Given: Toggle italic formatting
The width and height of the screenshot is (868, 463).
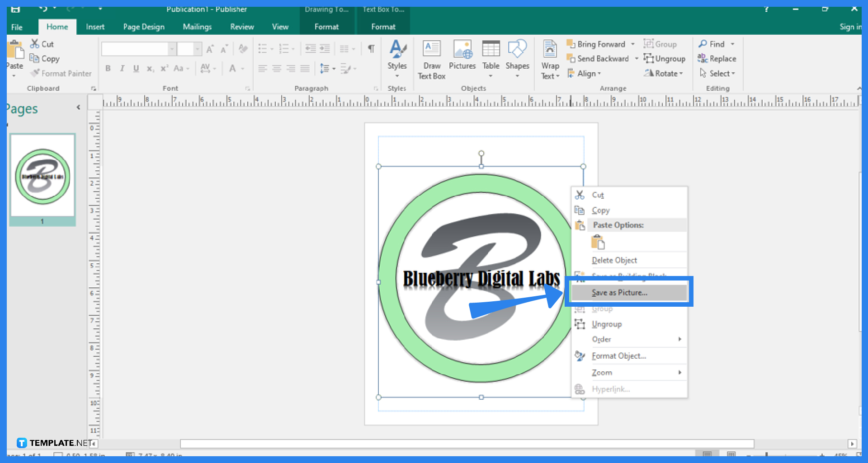Looking at the screenshot, I should (x=122, y=68).
